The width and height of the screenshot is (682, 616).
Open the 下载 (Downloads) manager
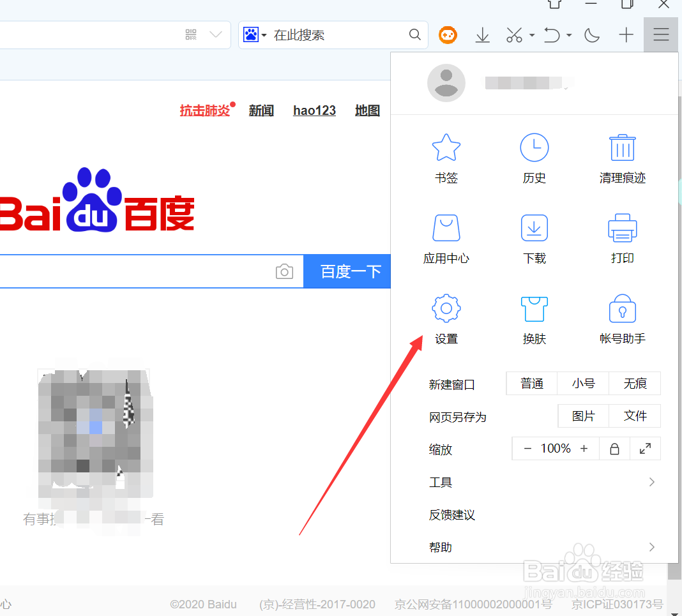(x=534, y=239)
